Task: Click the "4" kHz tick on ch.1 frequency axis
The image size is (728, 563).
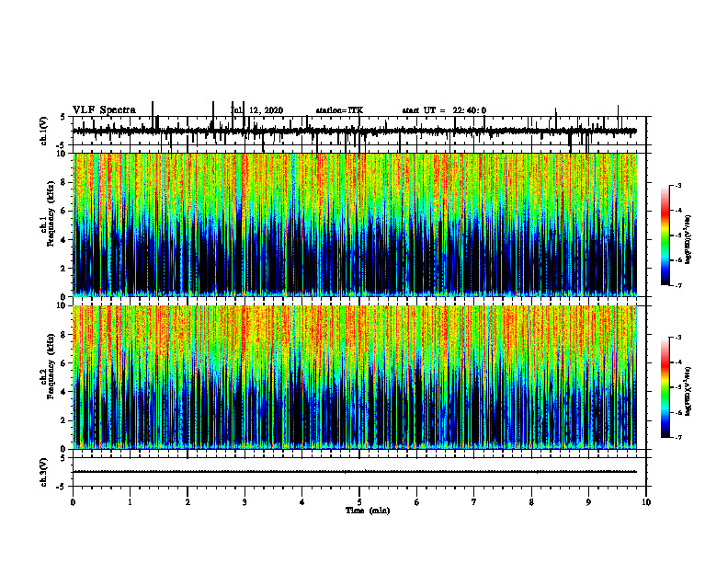Action: (64, 240)
